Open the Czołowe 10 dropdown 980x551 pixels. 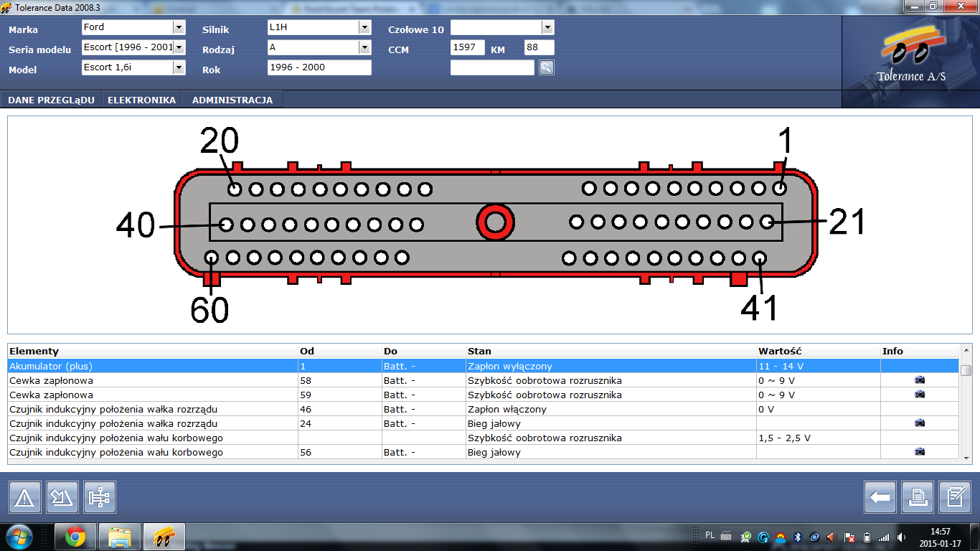547,27
